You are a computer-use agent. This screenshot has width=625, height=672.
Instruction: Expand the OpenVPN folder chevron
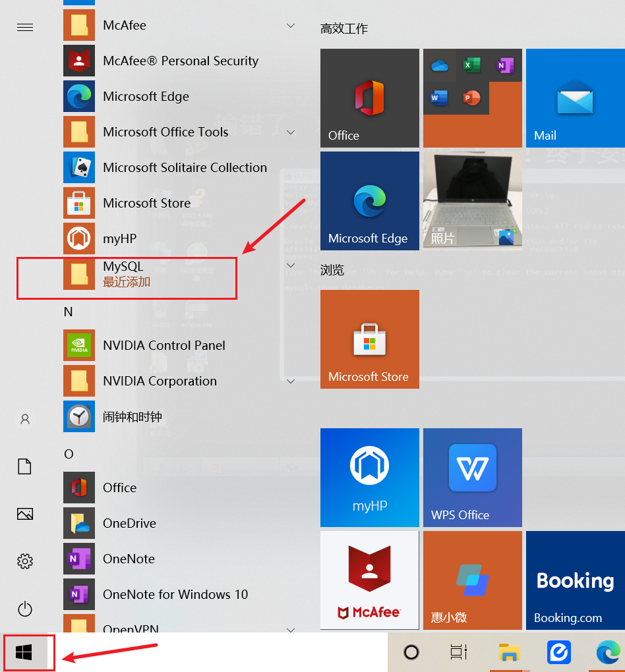coord(291,630)
